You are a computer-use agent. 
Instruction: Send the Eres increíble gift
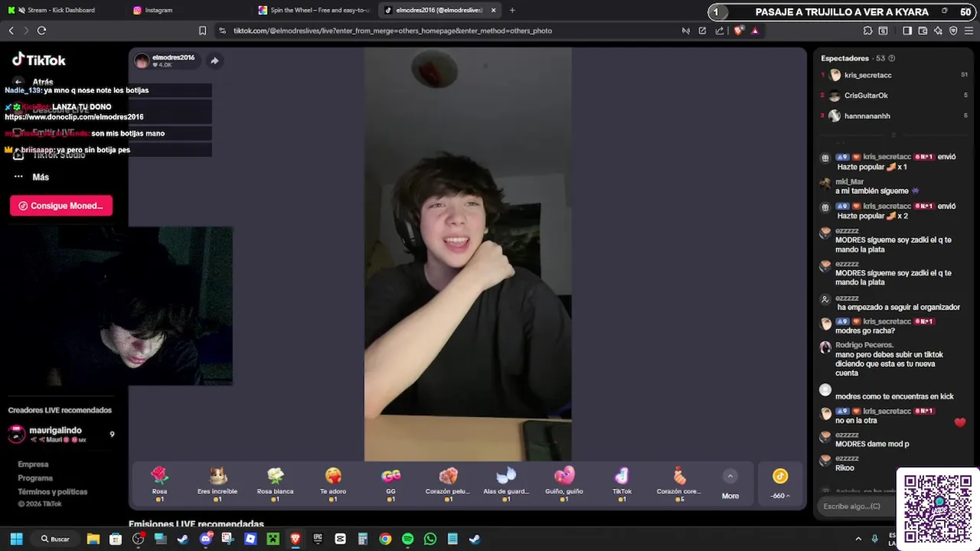217,484
